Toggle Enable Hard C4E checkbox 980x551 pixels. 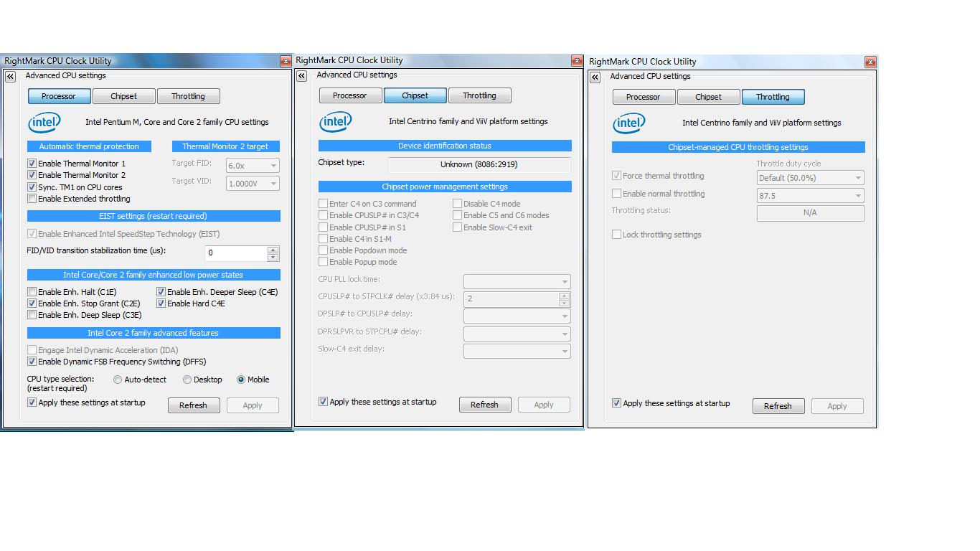click(161, 303)
